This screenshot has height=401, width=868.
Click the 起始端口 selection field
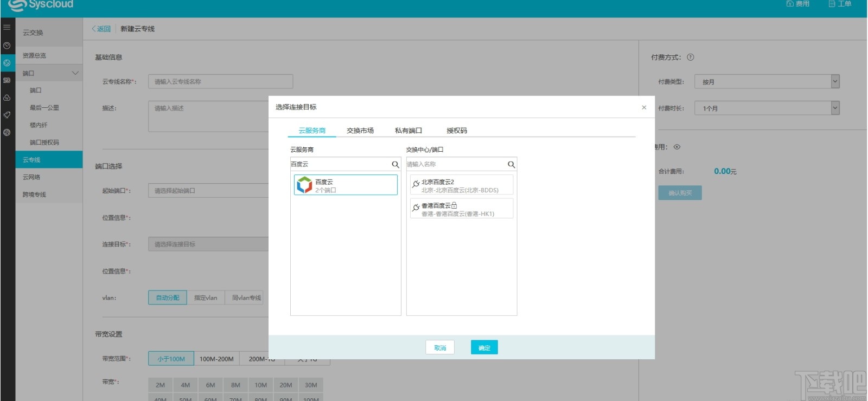click(x=208, y=191)
